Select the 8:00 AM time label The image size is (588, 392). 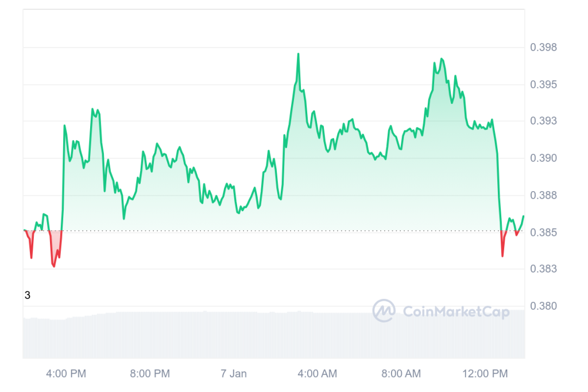[401, 374]
